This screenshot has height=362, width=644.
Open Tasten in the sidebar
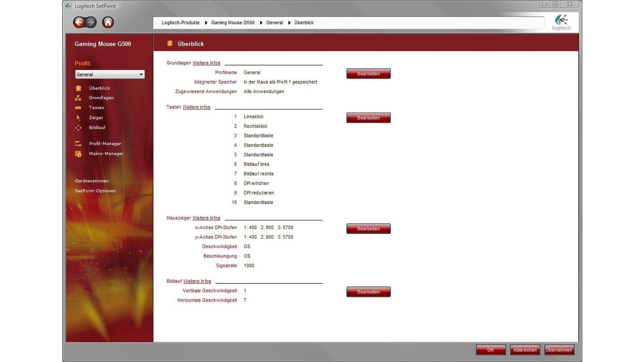tap(97, 108)
